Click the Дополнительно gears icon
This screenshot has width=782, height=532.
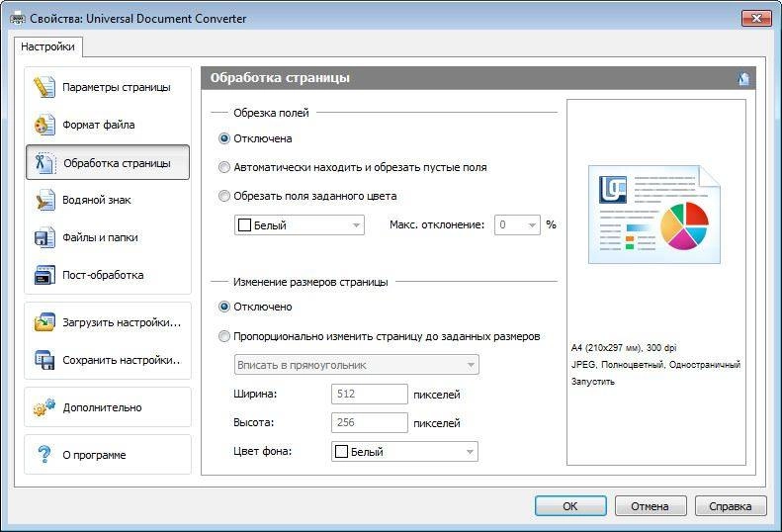point(44,407)
